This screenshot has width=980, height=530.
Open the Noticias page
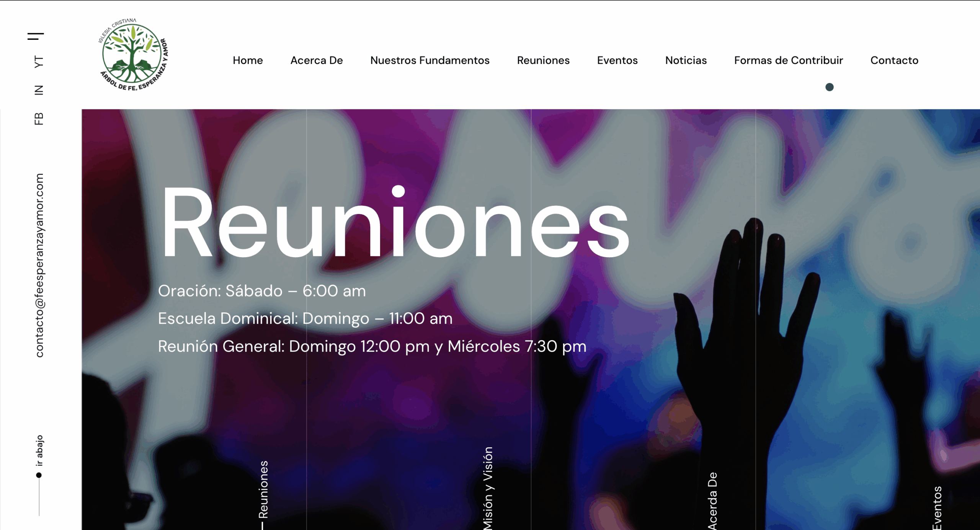(686, 60)
